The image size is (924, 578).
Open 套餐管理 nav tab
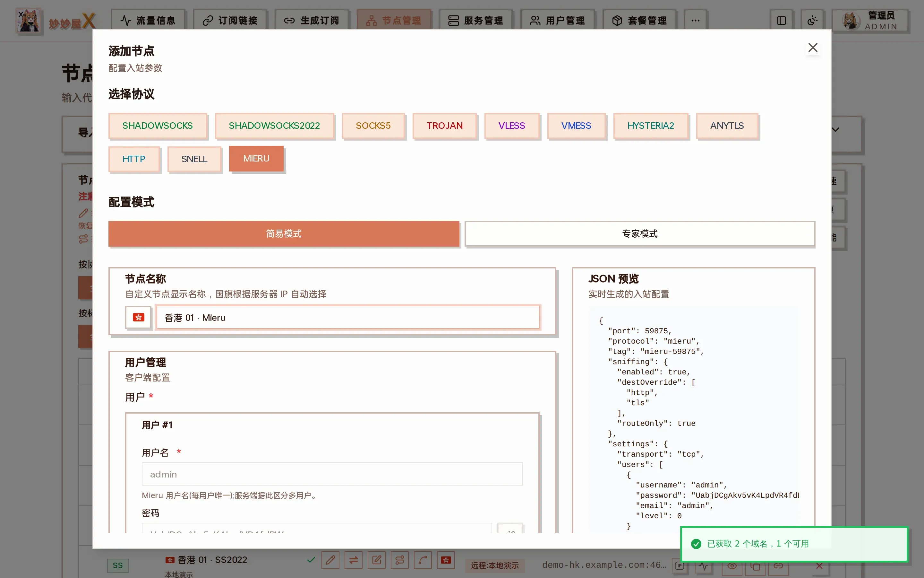click(x=639, y=20)
